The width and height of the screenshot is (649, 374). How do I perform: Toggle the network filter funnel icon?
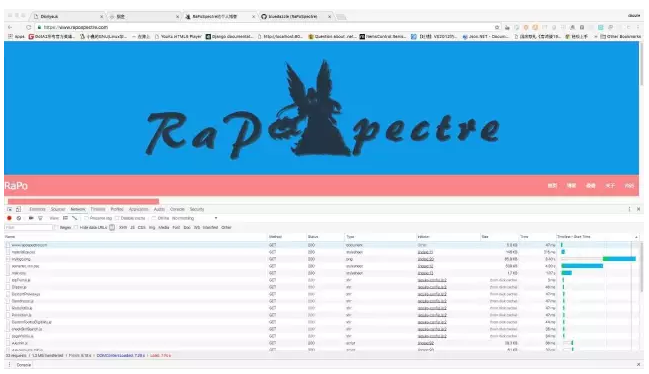click(x=40, y=218)
